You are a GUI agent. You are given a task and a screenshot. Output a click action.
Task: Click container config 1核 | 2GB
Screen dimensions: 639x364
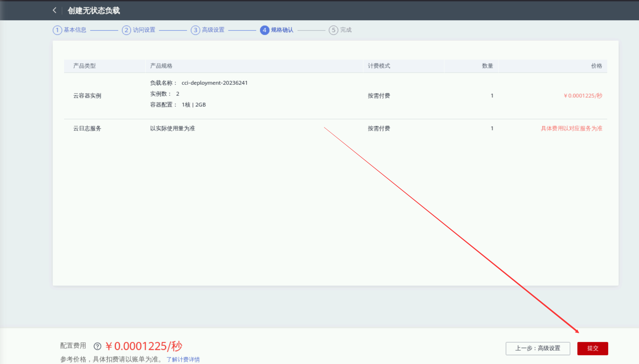point(194,105)
